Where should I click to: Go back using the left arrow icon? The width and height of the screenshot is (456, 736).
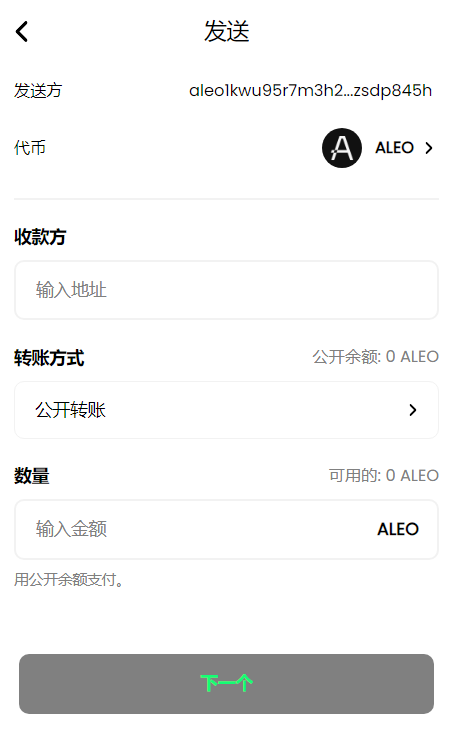(22, 31)
